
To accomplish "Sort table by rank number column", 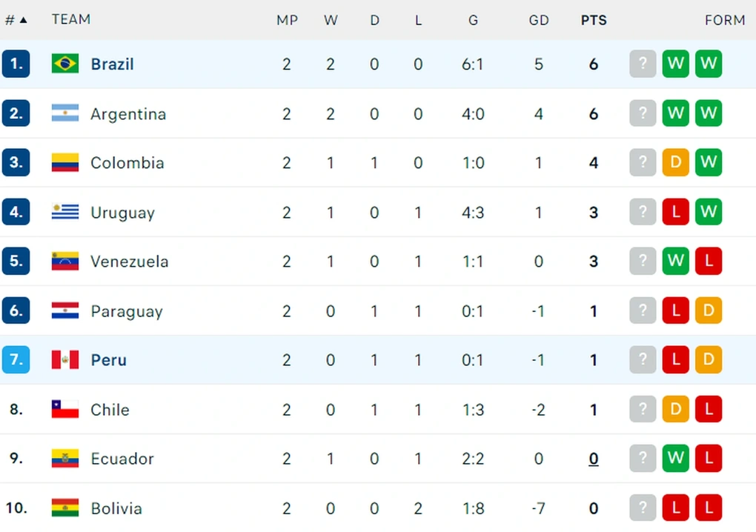I will point(16,20).
